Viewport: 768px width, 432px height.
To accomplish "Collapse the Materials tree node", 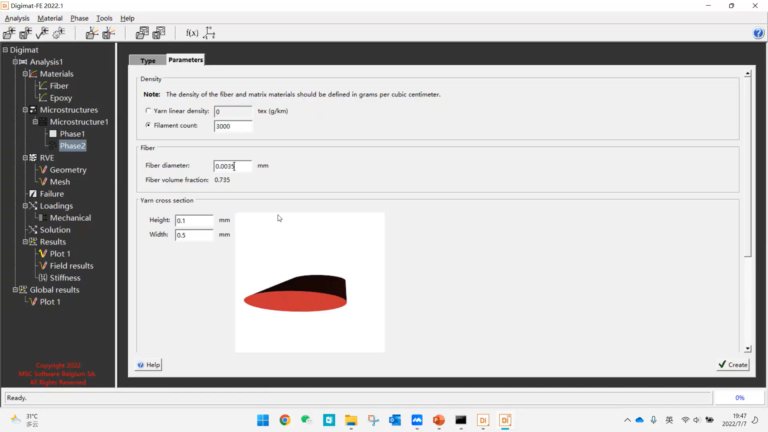I will click(x=25, y=73).
